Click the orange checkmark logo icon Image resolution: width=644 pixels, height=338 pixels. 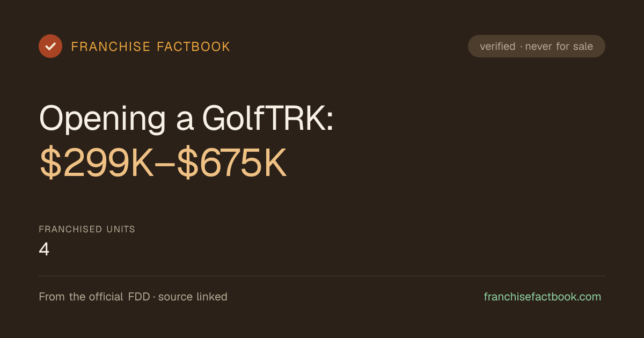(50, 46)
